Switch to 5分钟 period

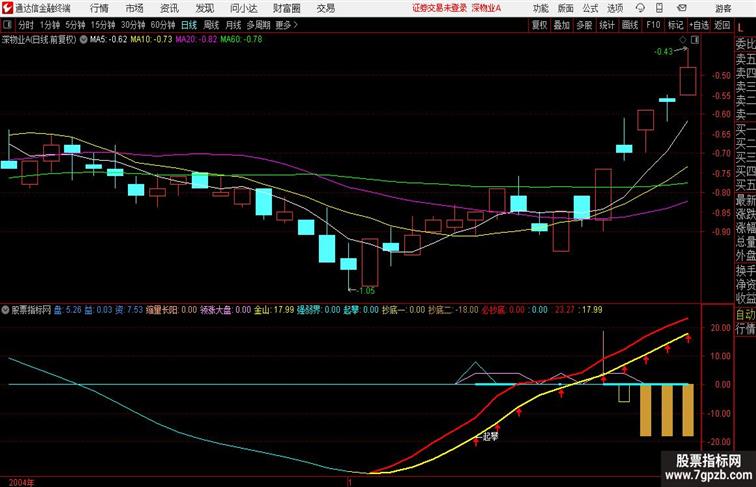tap(75, 25)
